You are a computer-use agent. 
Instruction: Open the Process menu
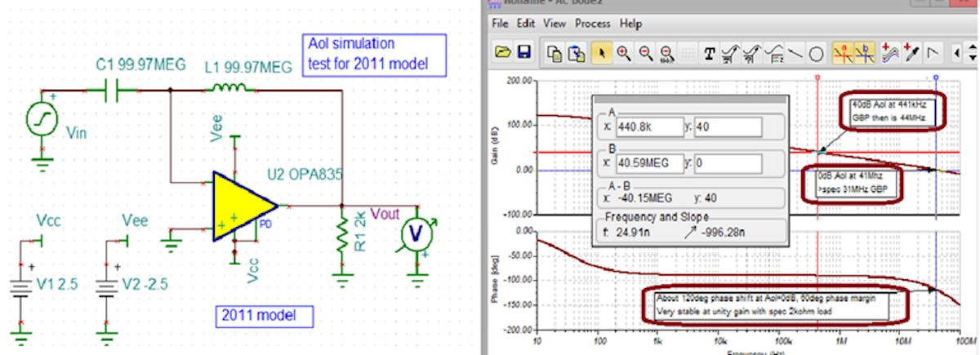592,24
